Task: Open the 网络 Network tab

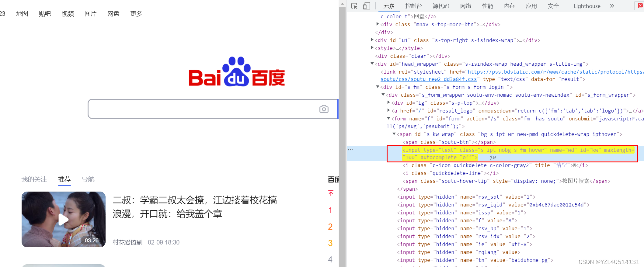Action: (x=466, y=6)
